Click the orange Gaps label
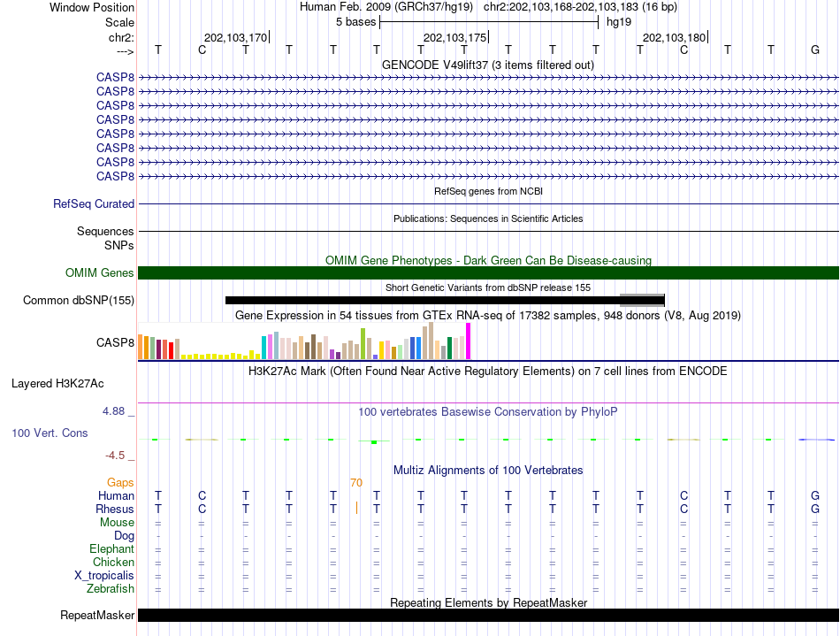Screen dimensions: 840x636 pyautogui.click(x=120, y=483)
